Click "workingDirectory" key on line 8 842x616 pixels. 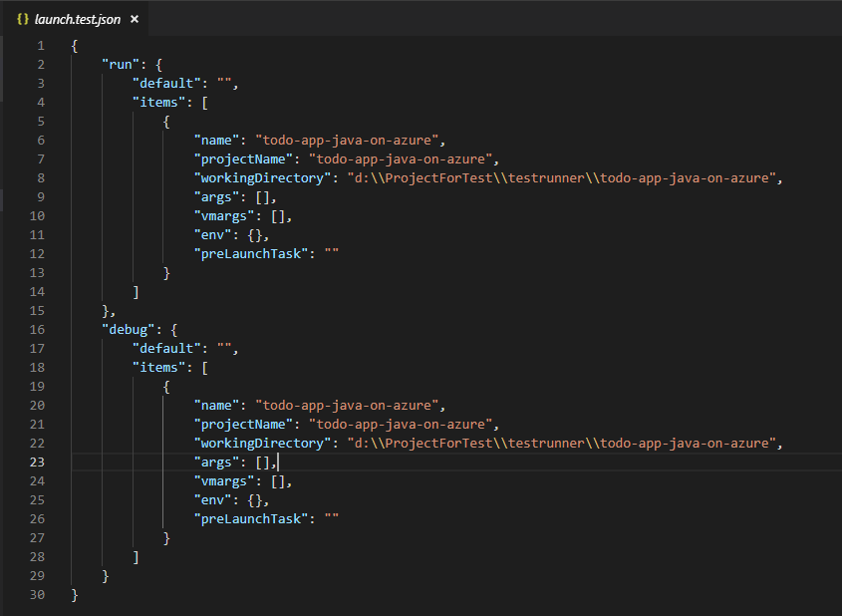[x=262, y=177]
